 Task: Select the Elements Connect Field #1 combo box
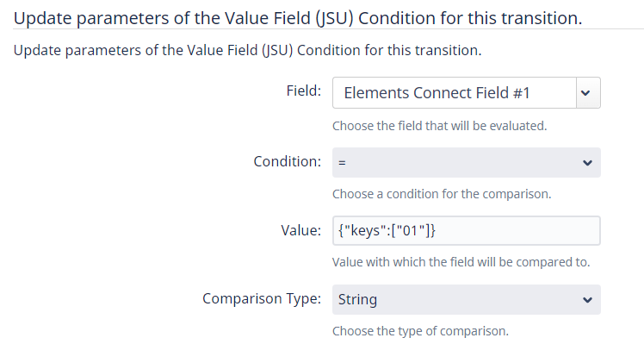tap(466, 93)
